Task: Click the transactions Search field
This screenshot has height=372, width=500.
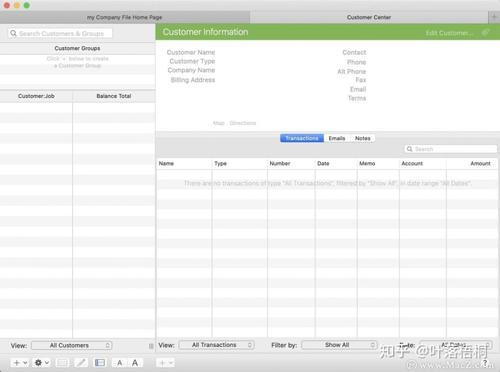Action: (x=451, y=149)
